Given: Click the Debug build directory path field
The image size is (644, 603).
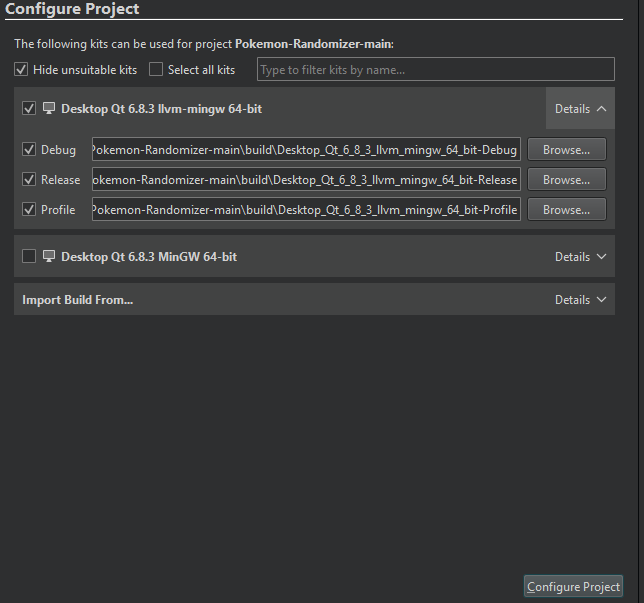Looking at the screenshot, I should pyautogui.click(x=306, y=149).
